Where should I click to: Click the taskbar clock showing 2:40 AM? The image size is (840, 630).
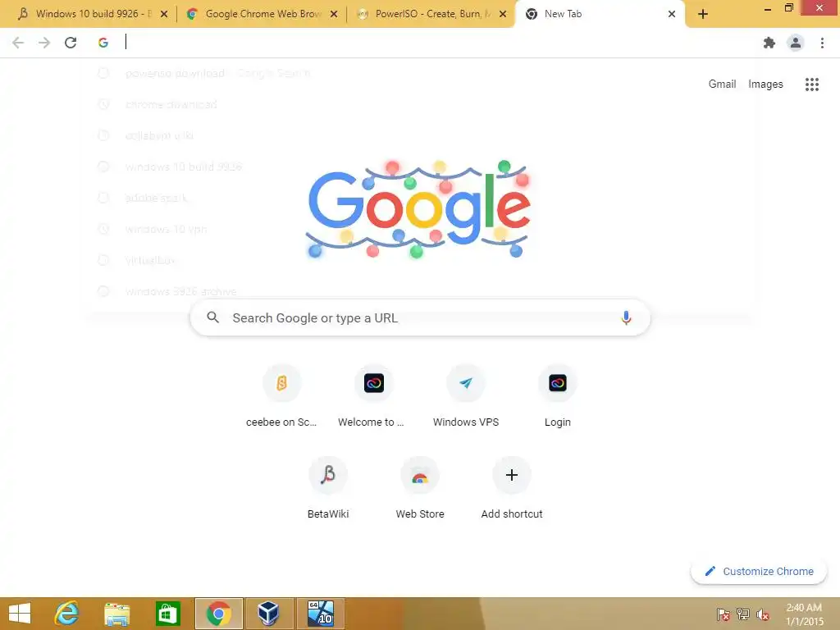(804, 614)
